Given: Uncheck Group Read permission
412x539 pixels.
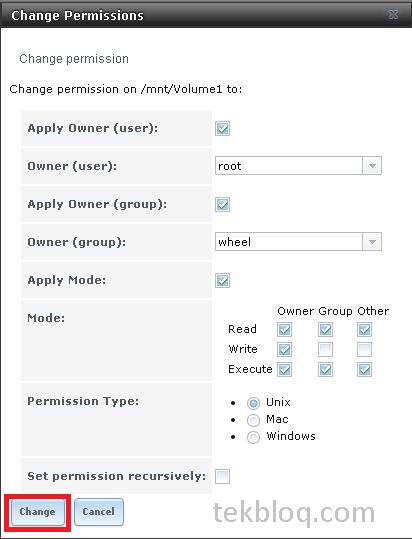Looking at the screenshot, I should click(325, 330).
